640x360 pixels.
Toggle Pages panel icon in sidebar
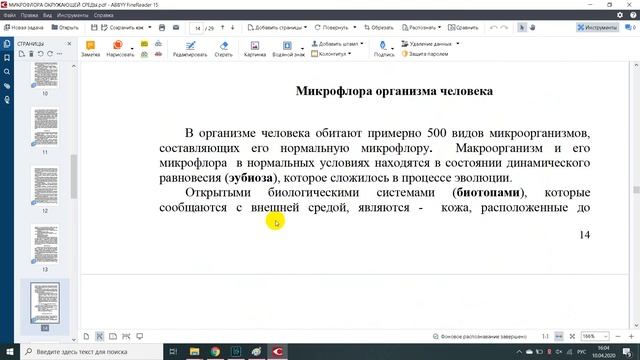point(7,44)
